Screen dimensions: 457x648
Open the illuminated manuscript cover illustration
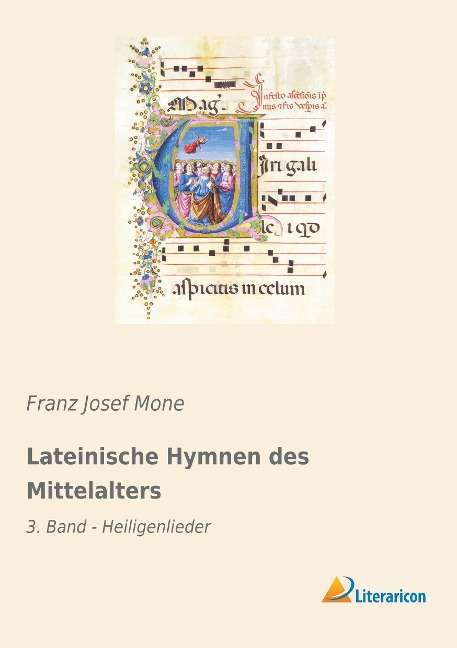click(x=226, y=179)
